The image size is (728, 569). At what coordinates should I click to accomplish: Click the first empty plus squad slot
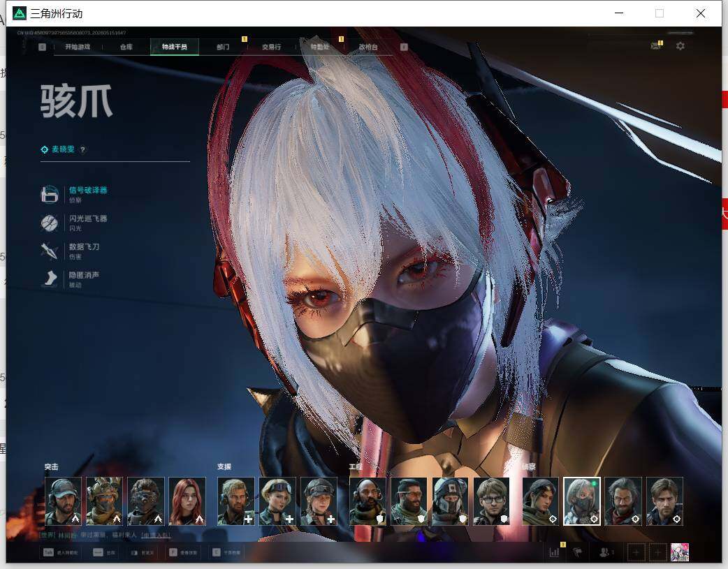click(x=636, y=552)
